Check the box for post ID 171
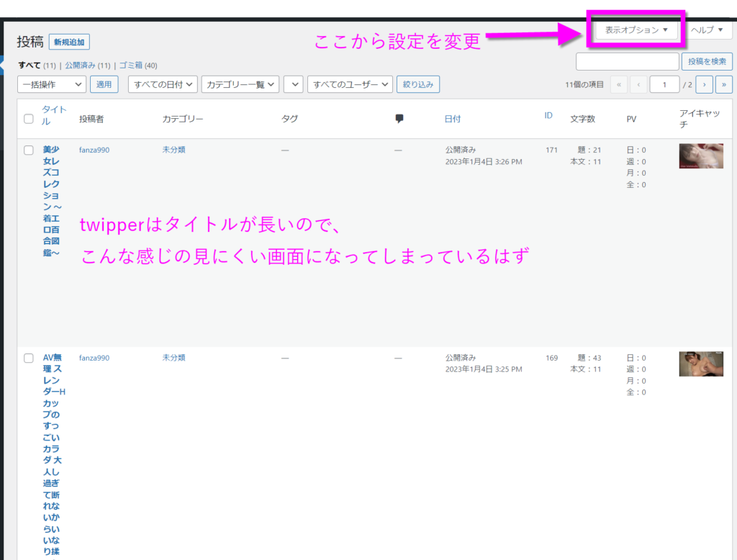The height and width of the screenshot is (560, 737). [29, 150]
